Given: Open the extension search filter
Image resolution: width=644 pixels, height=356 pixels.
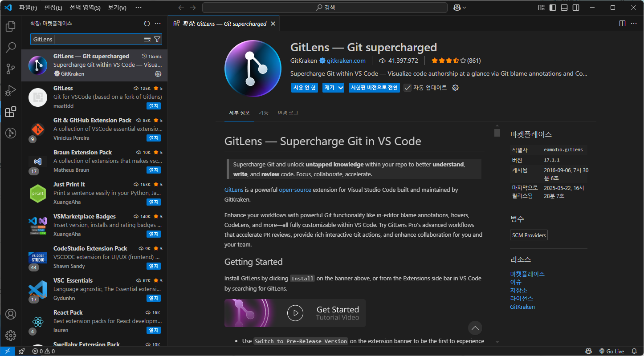Looking at the screenshot, I should tap(157, 39).
